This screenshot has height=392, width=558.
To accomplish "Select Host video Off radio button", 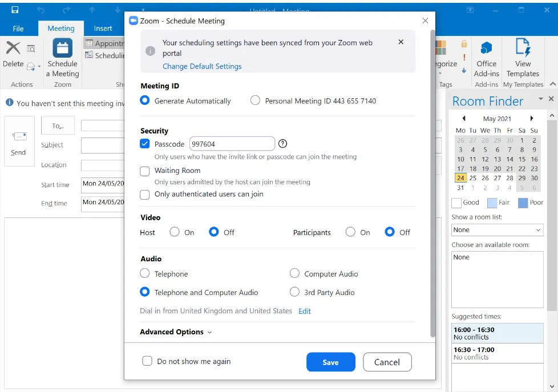I will 214,232.
